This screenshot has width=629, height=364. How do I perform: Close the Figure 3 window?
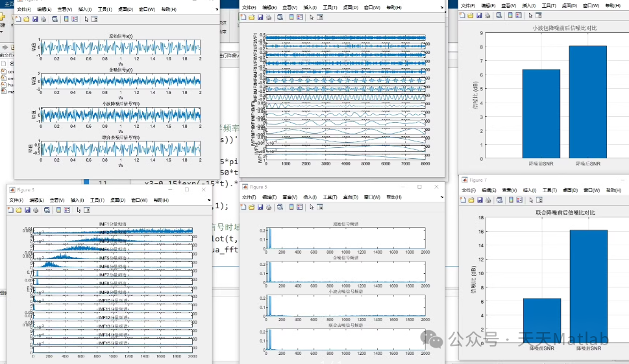(x=203, y=189)
